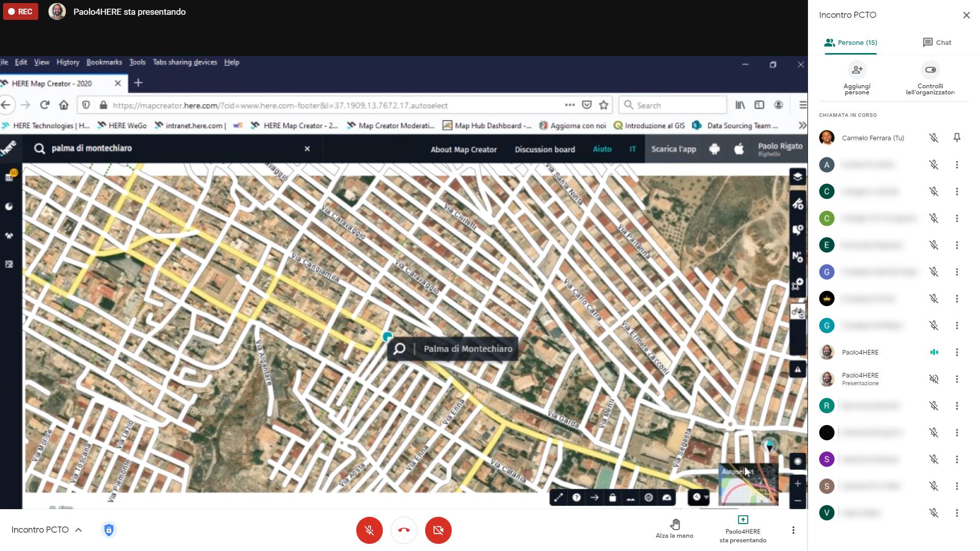Viewport: 980px width, 551px height.
Task: Close the Incontro PCTO side panel
Action: click(x=966, y=15)
